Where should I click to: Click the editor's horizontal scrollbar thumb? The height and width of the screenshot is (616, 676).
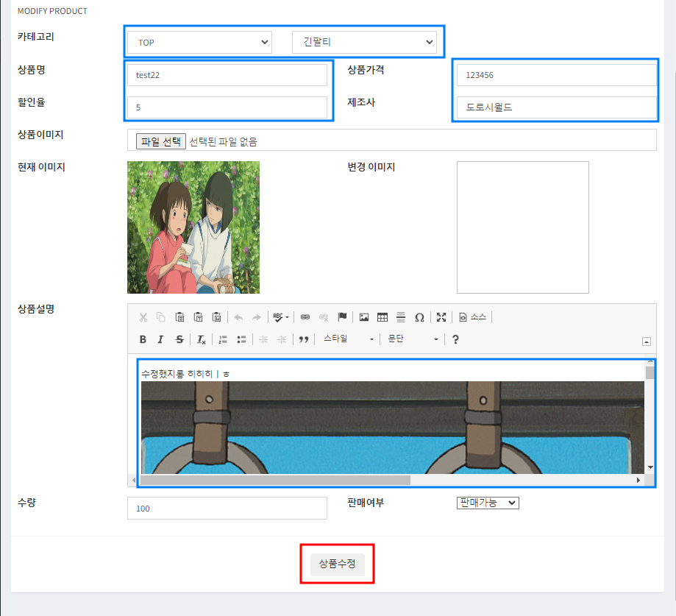(276, 480)
